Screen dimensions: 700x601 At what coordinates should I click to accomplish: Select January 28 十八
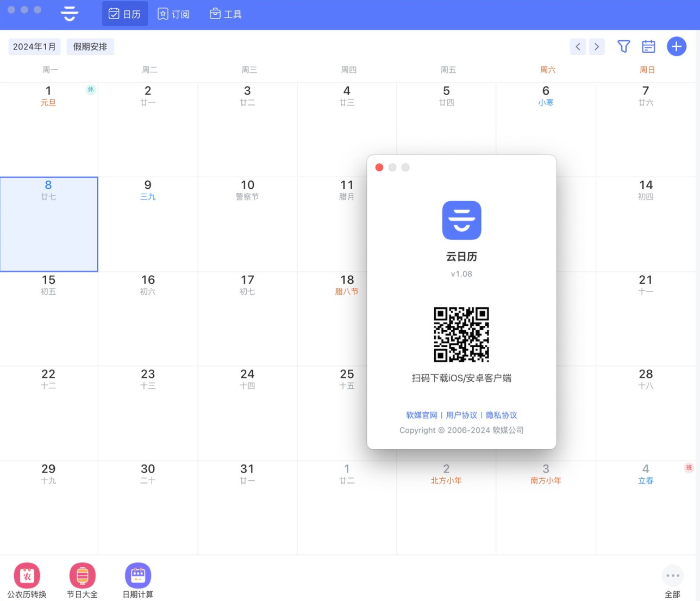(x=646, y=413)
